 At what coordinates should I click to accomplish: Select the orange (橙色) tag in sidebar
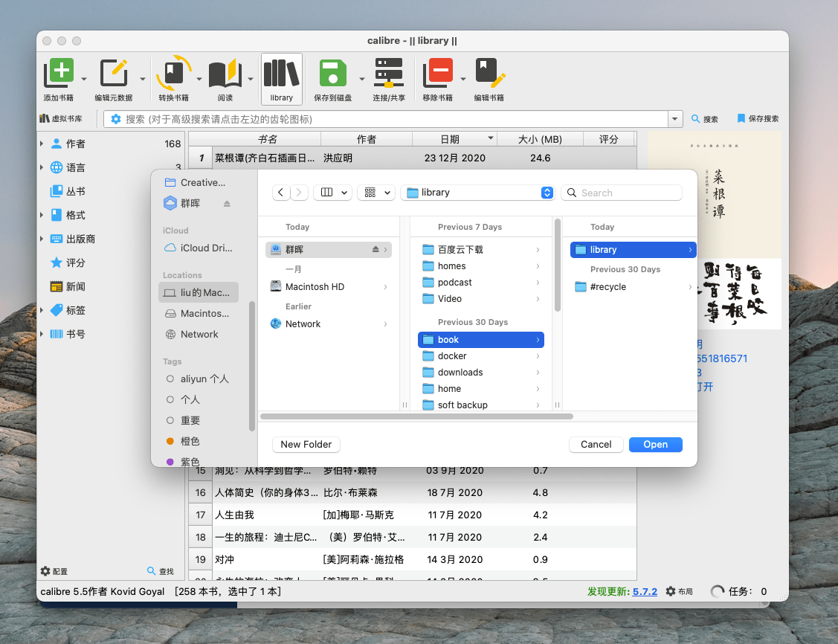tap(190, 441)
